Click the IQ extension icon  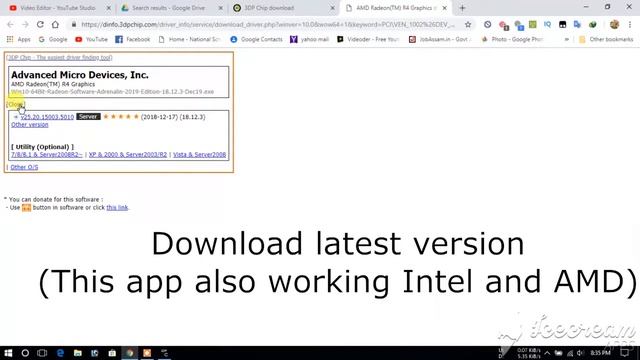coord(547,24)
